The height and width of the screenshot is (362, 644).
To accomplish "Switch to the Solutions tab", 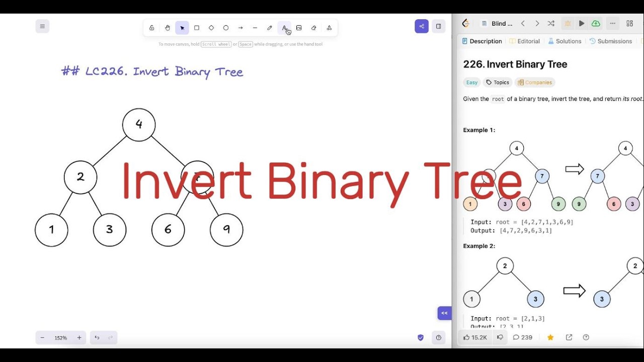I will point(565,41).
